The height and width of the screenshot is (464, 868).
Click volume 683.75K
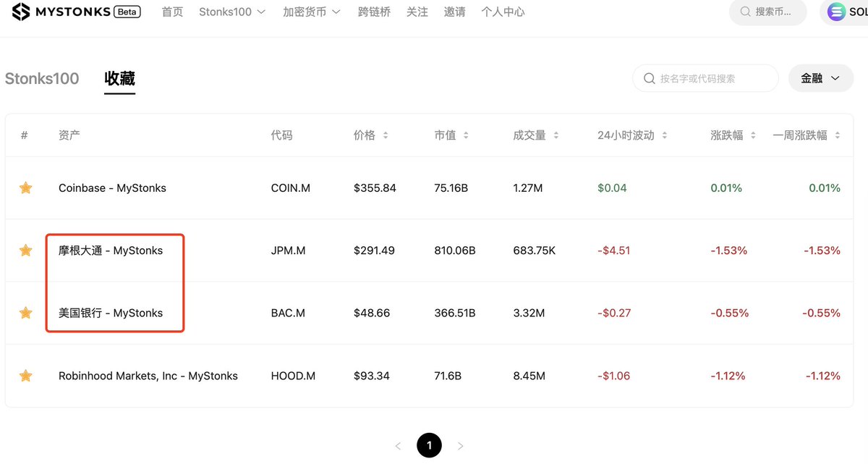pyautogui.click(x=535, y=250)
